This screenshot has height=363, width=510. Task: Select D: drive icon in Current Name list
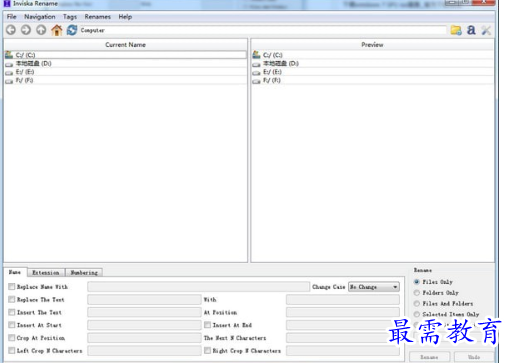tap(9, 64)
